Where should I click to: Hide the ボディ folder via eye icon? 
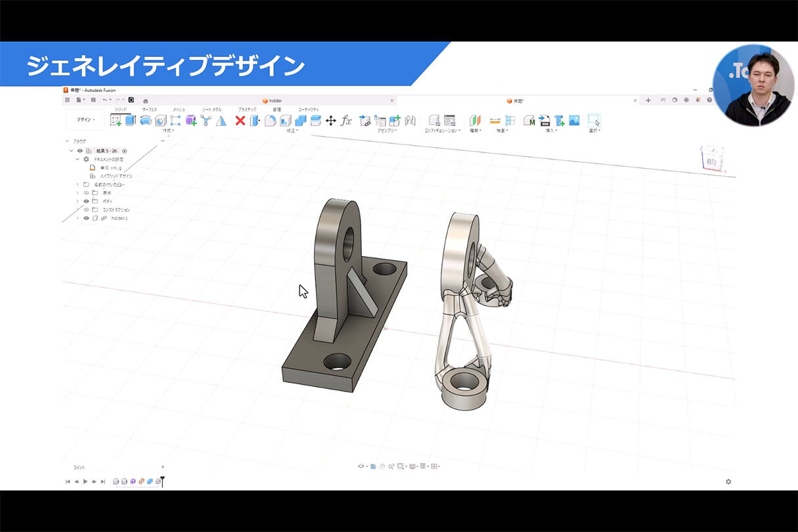[86, 201]
